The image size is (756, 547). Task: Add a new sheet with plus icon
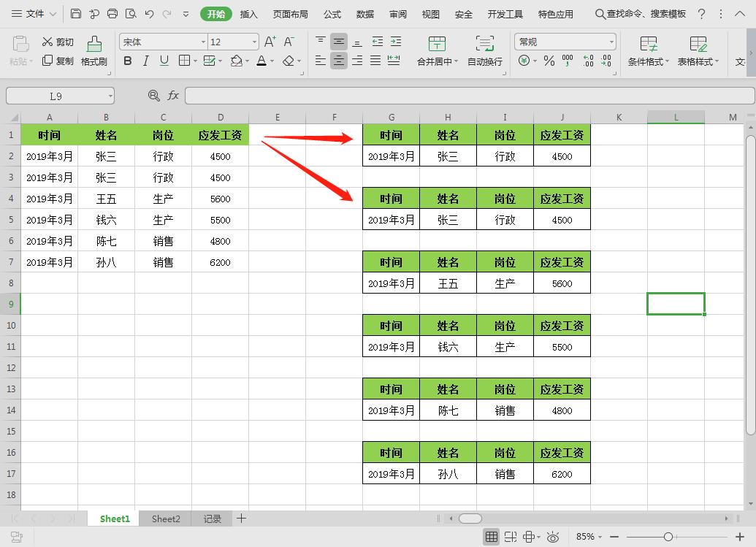click(x=241, y=519)
